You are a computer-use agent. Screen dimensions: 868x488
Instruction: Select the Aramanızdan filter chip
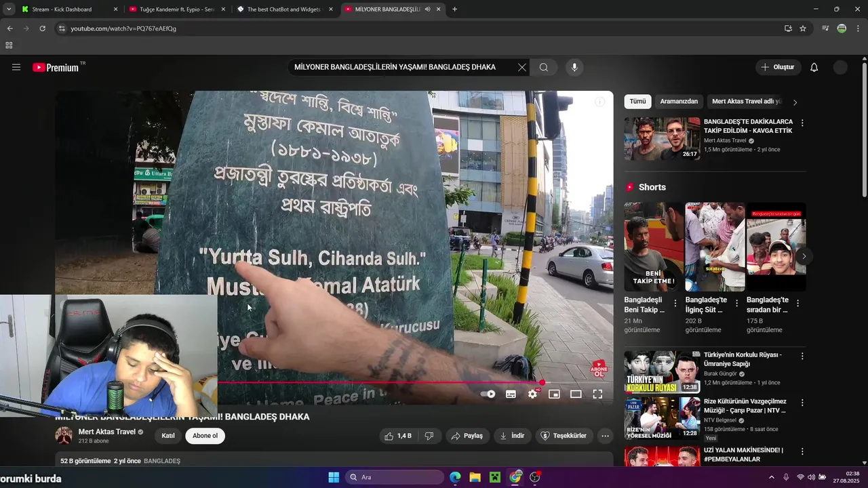tap(679, 101)
